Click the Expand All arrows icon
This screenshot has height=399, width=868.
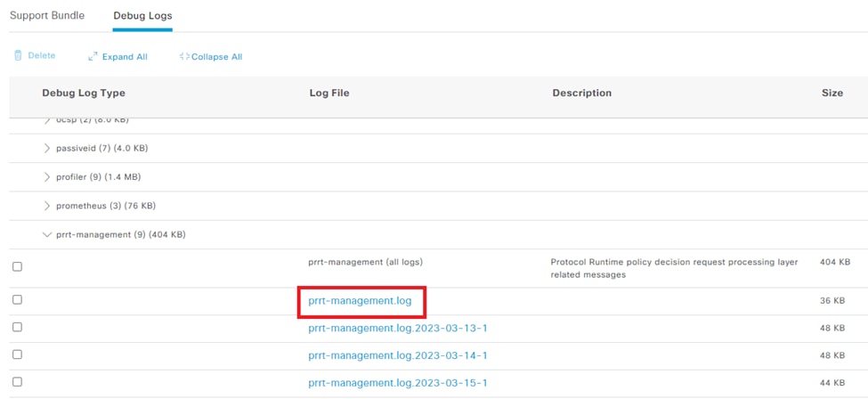tap(93, 56)
